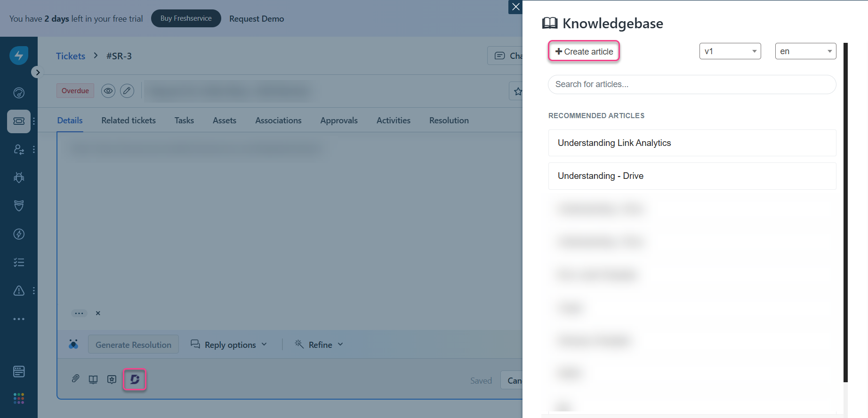Open the Releases shield icon in the sidebar

19,206
